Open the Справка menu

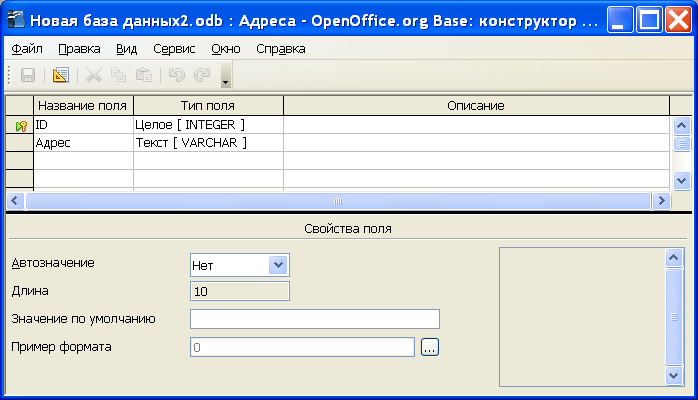[x=280, y=48]
